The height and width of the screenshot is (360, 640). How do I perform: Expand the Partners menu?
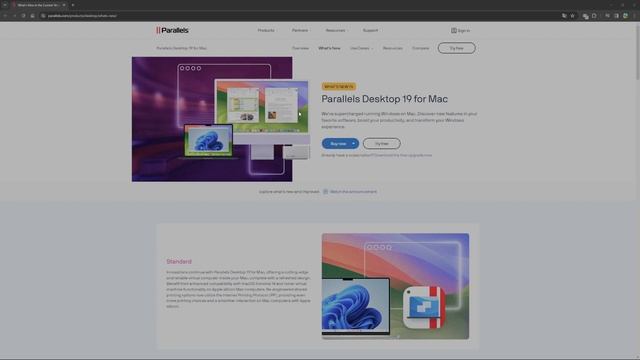(300, 31)
